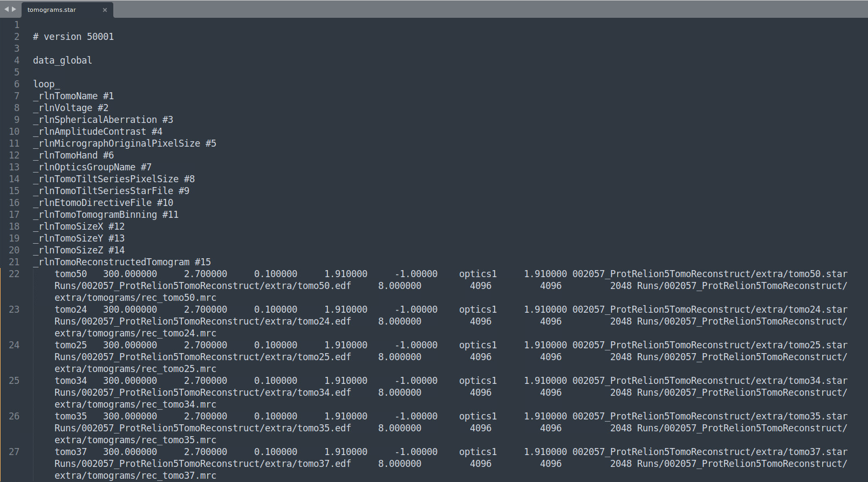Click '_rlnOpticsGroupName #7' label
Viewport: 868px width, 482px height.
92,167
